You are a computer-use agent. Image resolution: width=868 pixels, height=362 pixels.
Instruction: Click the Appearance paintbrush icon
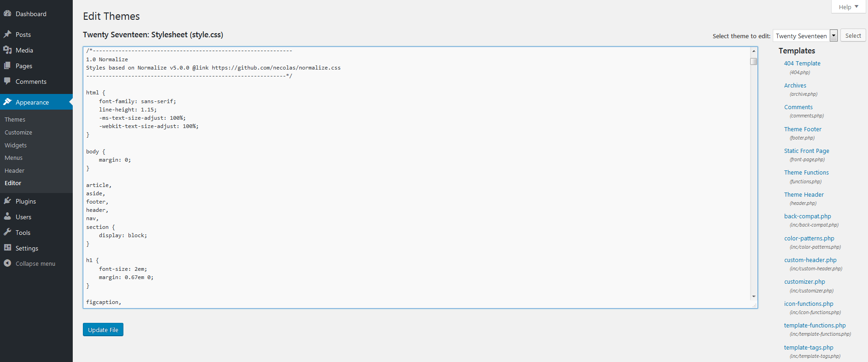pos(7,102)
